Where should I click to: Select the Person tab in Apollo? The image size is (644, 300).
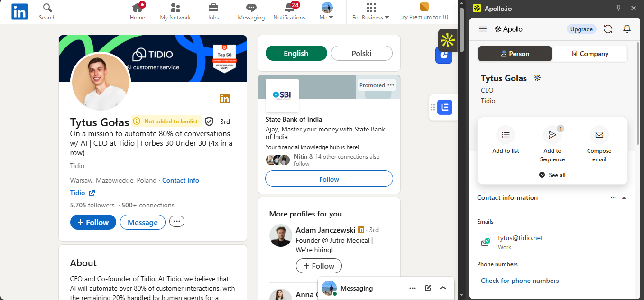point(515,54)
